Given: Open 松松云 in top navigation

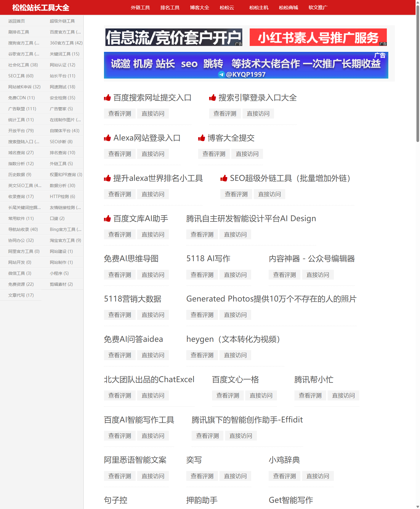Looking at the screenshot, I should coord(227,7).
